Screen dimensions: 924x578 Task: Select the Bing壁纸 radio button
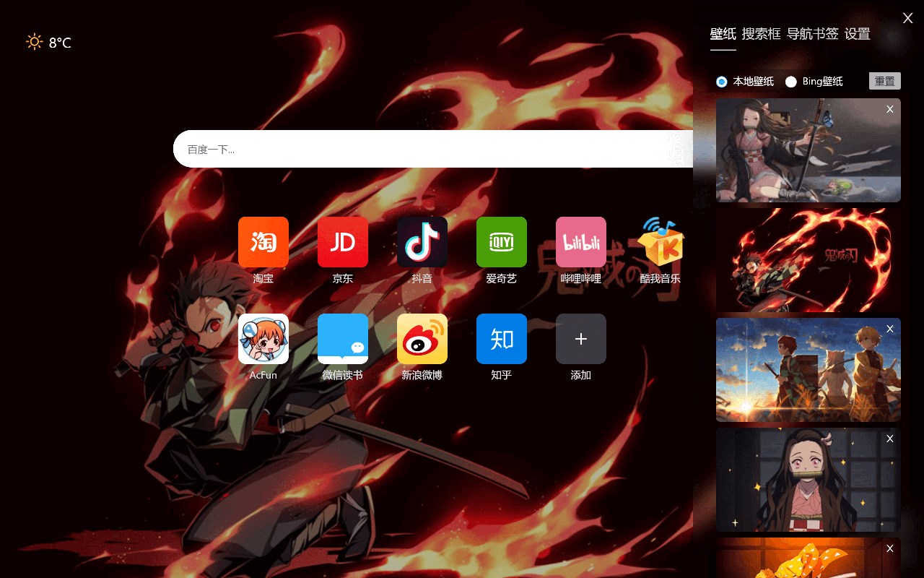coord(791,82)
